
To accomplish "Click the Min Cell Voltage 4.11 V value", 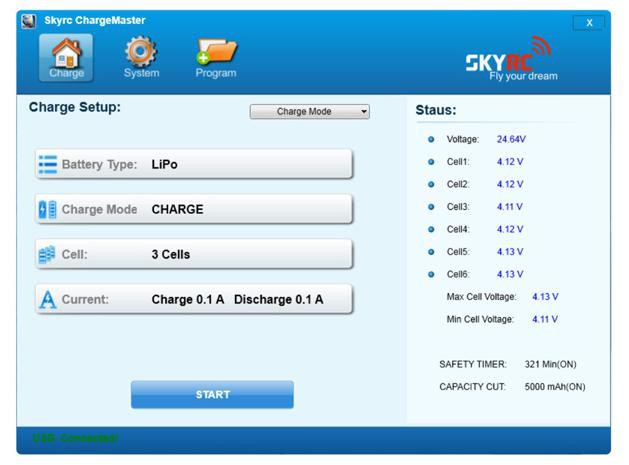I will pyautogui.click(x=545, y=319).
